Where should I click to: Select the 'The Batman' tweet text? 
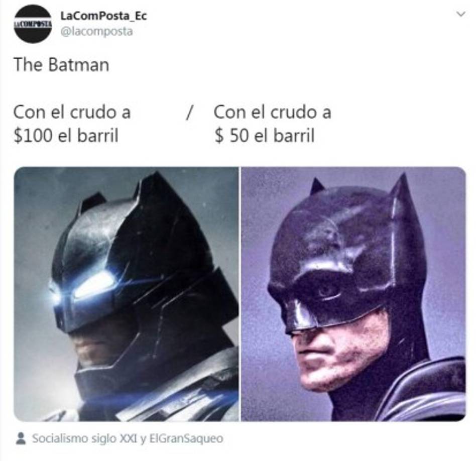tap(61, 65)
